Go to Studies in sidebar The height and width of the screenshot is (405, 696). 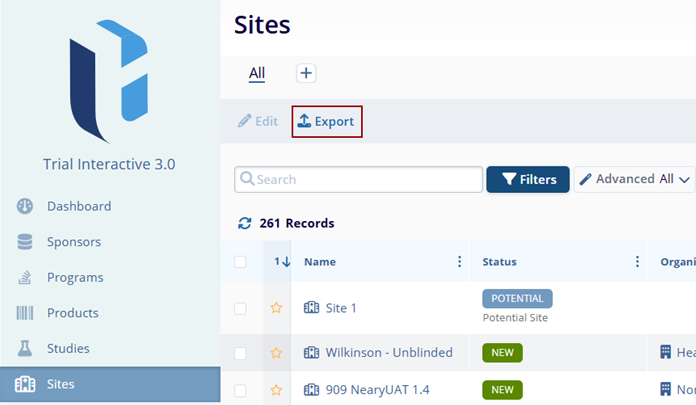68,348
